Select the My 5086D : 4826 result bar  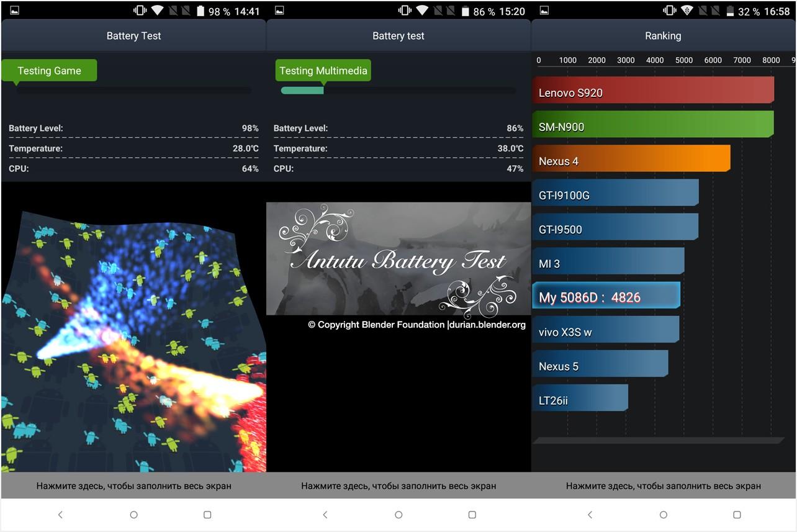[x=606, y=296]
